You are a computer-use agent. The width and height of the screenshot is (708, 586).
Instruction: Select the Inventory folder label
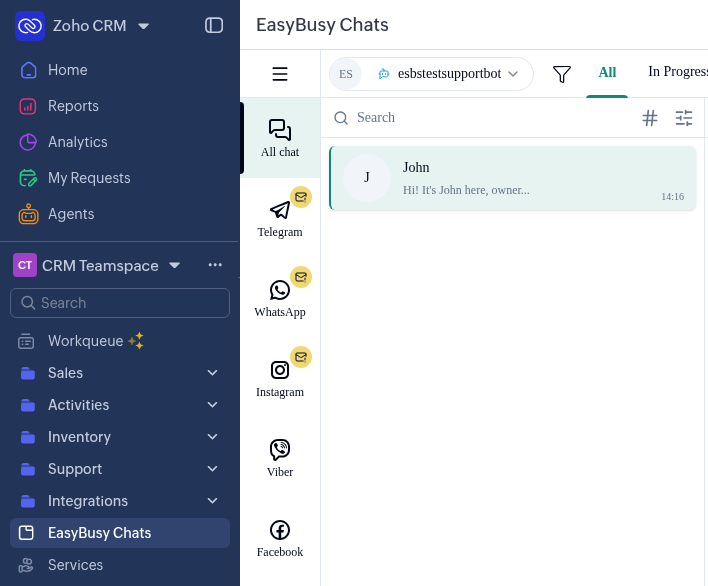[79, 437]
